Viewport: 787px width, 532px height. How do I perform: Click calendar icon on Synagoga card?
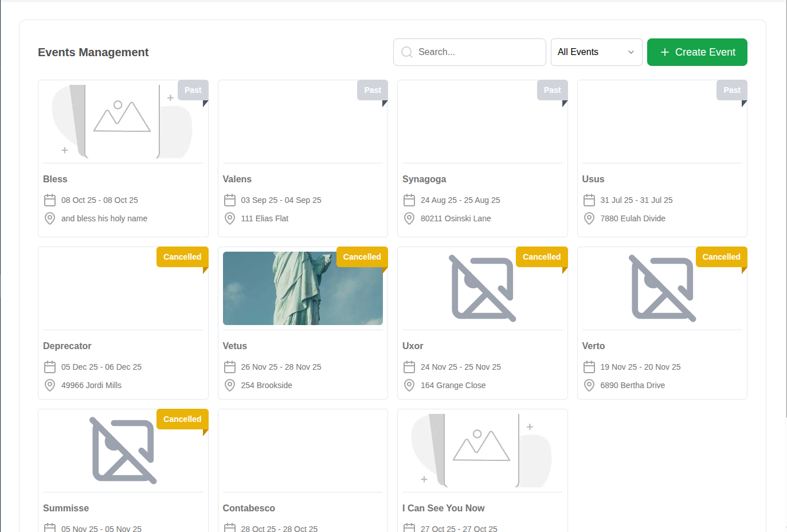click(x=409, y=200)
